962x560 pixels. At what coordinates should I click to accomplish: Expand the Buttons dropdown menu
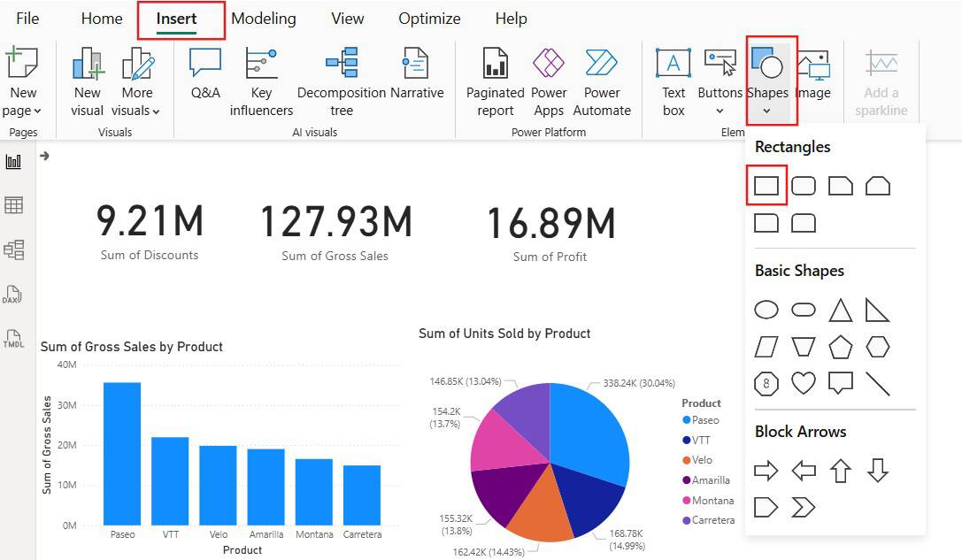coord(720,111)
